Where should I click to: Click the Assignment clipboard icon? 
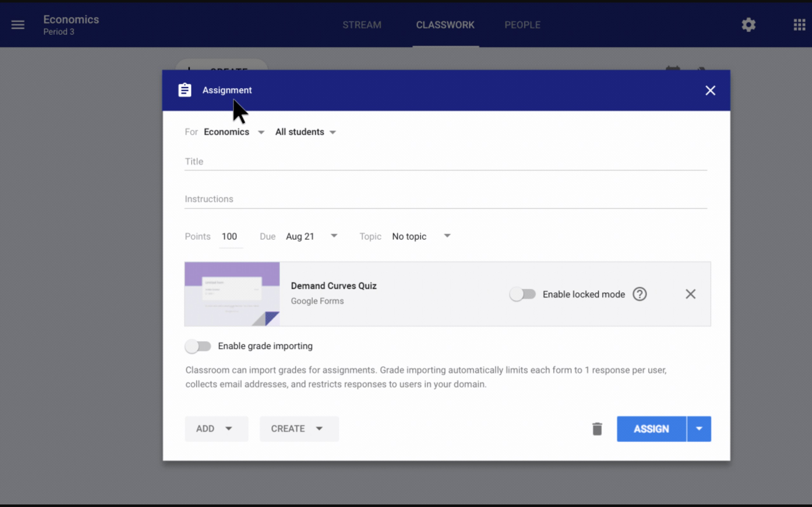tap(185, 90)
